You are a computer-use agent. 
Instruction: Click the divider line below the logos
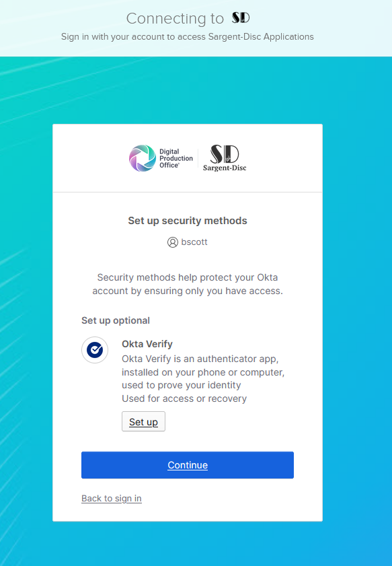188,192
